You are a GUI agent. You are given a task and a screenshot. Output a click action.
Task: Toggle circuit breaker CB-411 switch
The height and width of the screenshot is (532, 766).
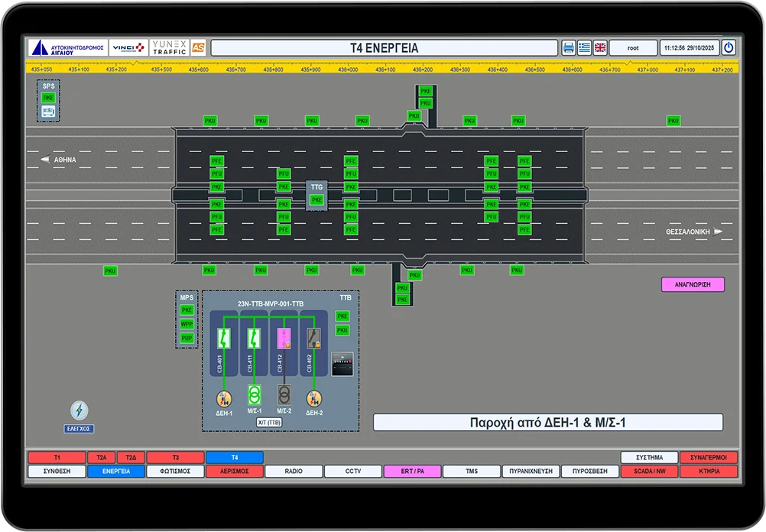coord(255,337)
